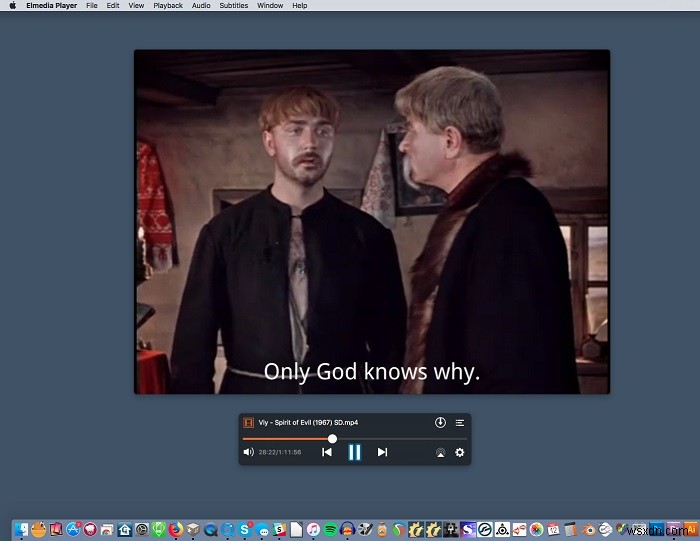Open the blank document dock icon
Screen dimensions: 700x541
296,529
